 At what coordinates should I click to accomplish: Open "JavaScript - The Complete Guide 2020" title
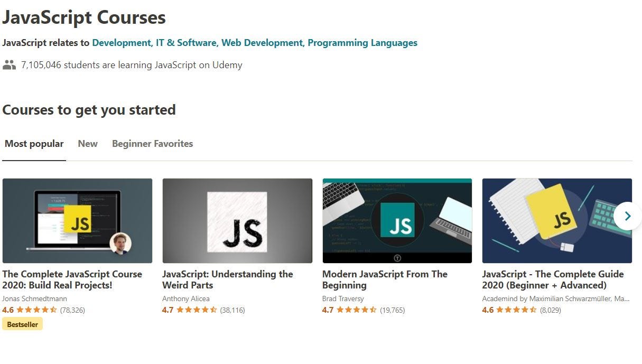pyautogui.click(x=553, y=279)
